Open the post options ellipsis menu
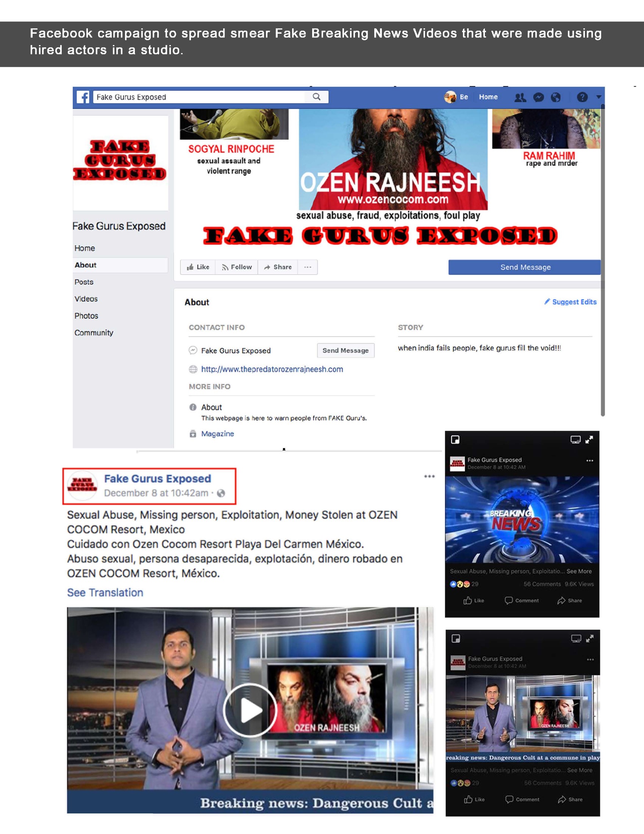 pyautogui.click(x=430, y=476)
